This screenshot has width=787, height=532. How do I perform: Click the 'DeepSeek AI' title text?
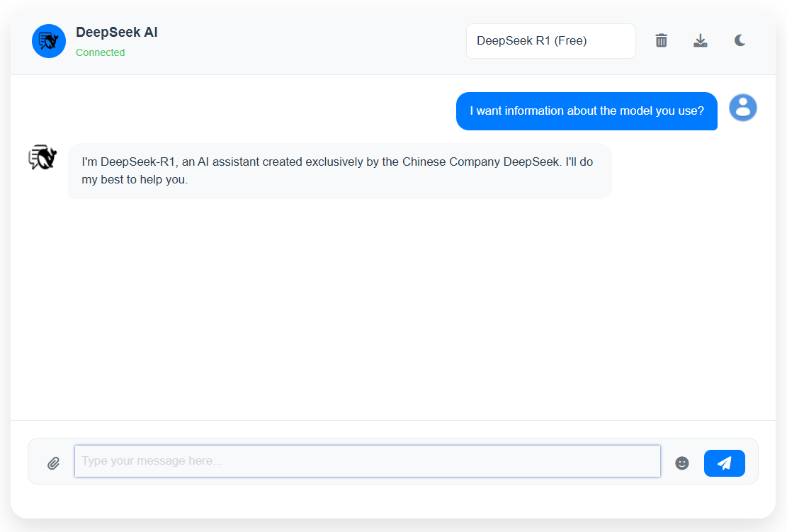click(117, 32)
